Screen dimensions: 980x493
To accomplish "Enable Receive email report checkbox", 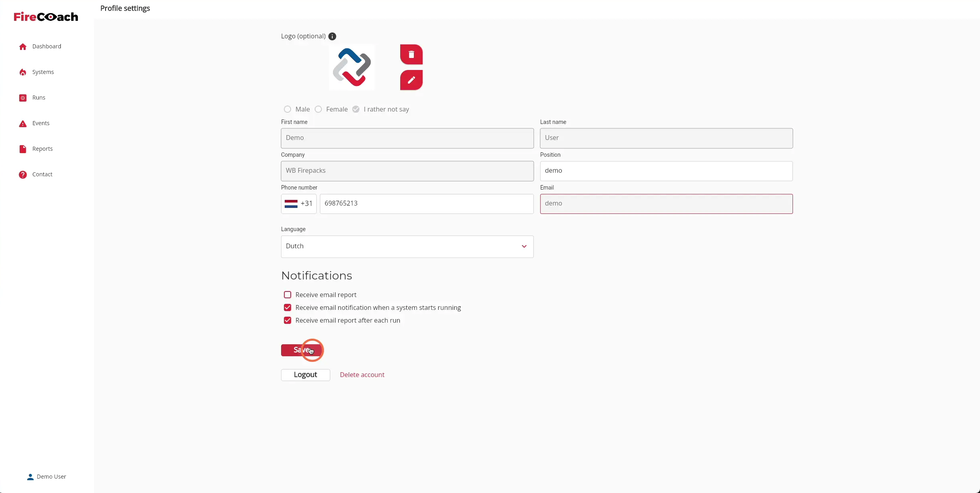I will point(287,295).
